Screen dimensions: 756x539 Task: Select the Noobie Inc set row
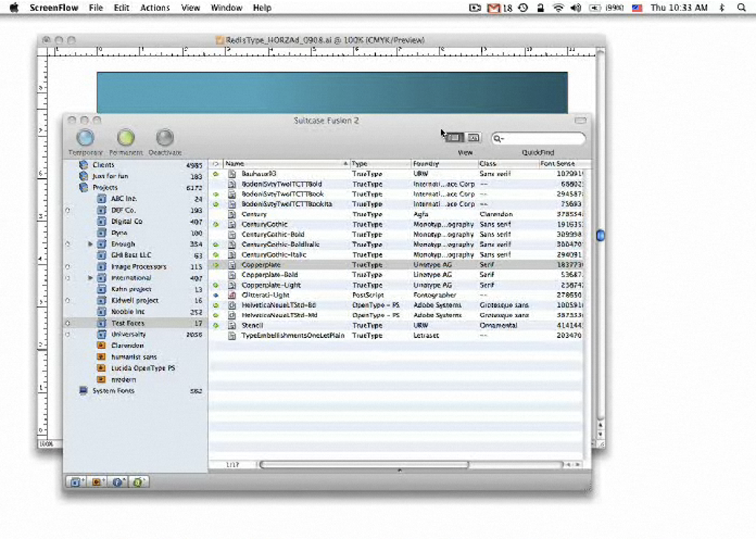[135, 312]
